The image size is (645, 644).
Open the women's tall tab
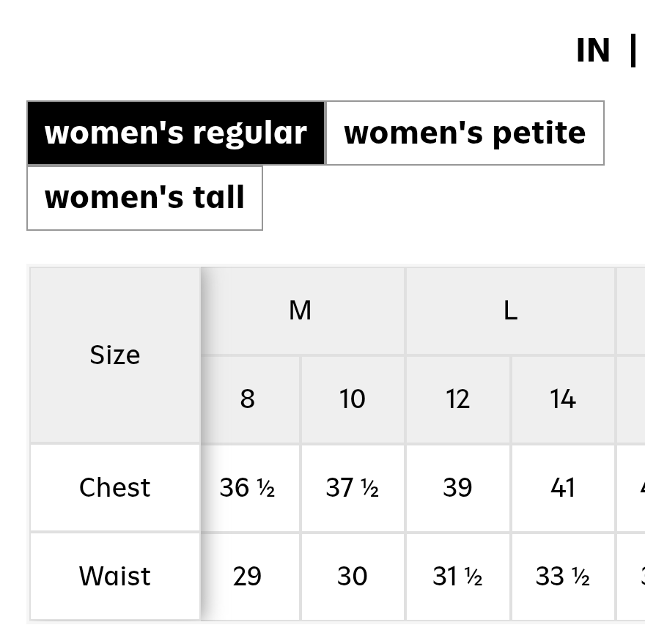pyautogui.click(x=144, y=198)
